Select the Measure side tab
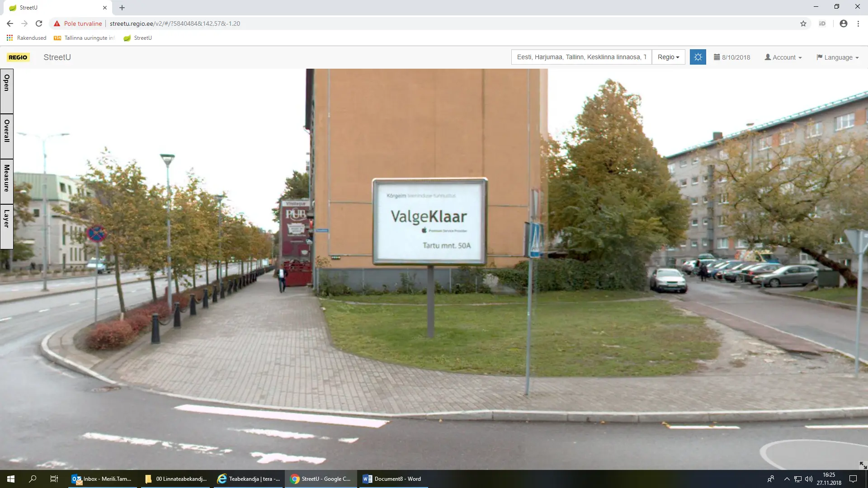The height and width of the screenshot is (488, 868). 7,181
